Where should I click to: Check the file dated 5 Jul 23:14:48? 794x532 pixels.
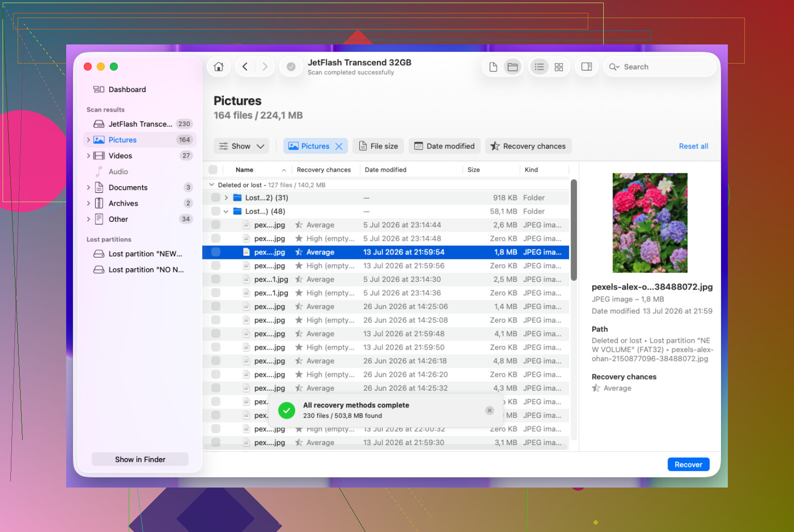[x=216, y=238]
